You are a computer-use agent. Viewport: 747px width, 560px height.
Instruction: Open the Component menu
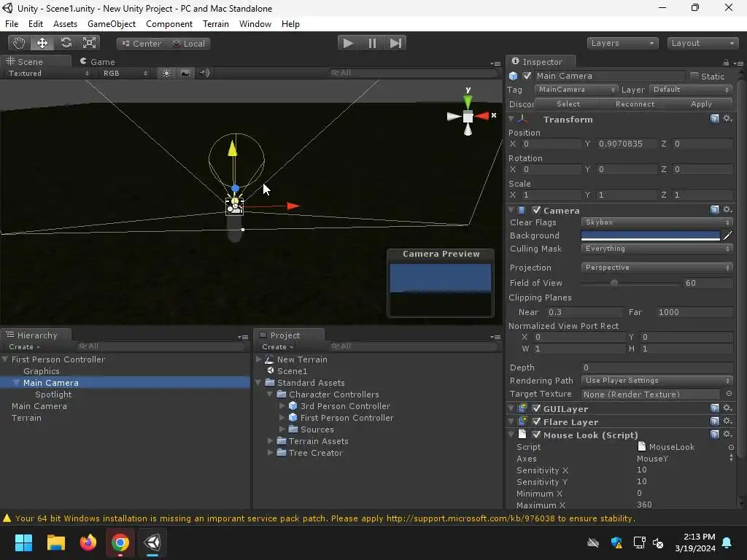point(169,24)
